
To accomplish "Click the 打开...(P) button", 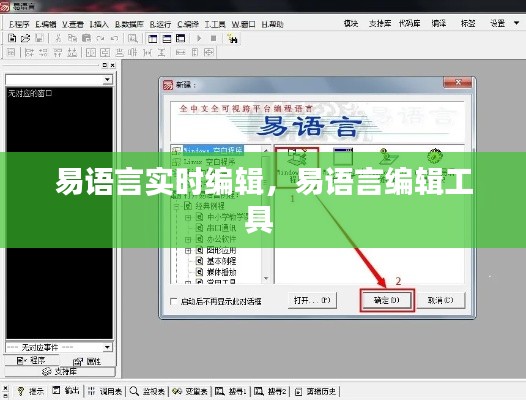I will [312, 300].
